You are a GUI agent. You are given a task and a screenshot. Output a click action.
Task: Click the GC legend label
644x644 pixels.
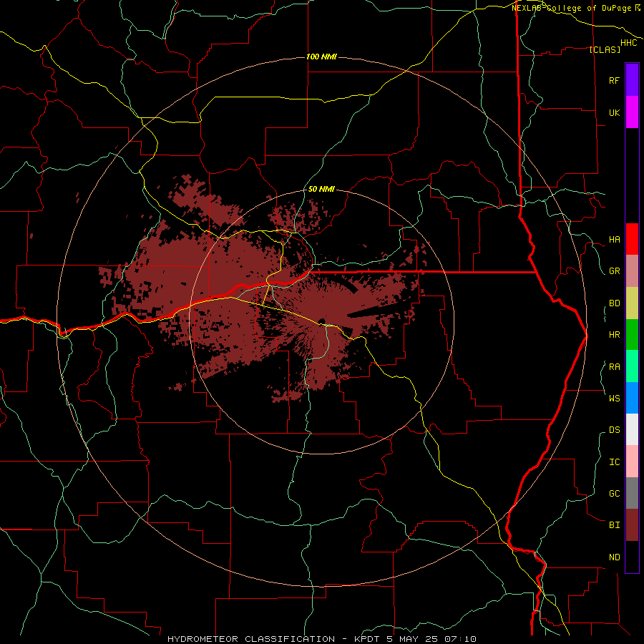[614, 494]
